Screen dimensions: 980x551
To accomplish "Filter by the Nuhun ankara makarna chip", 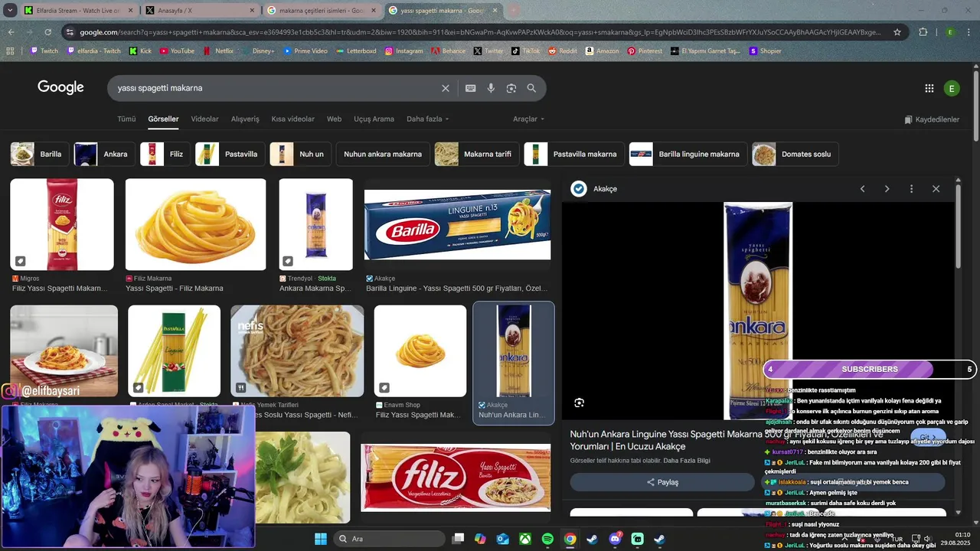I will (x=382, y=154).
